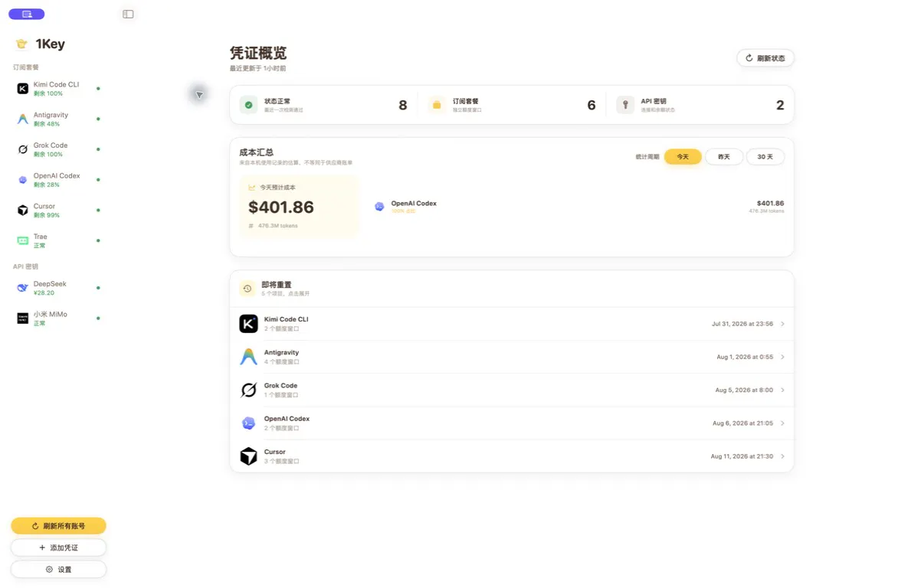Select 小米 MiMo icon in sidebar
The width and height of the screenshot is (911, 588).
click(x=23, y=318)
